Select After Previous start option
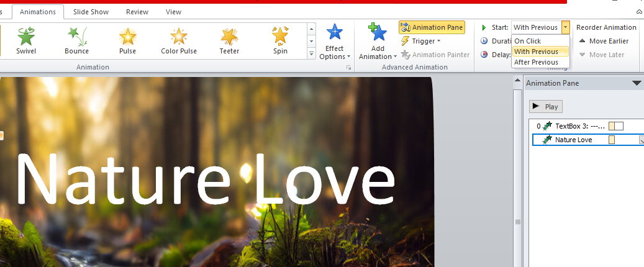 536,62
